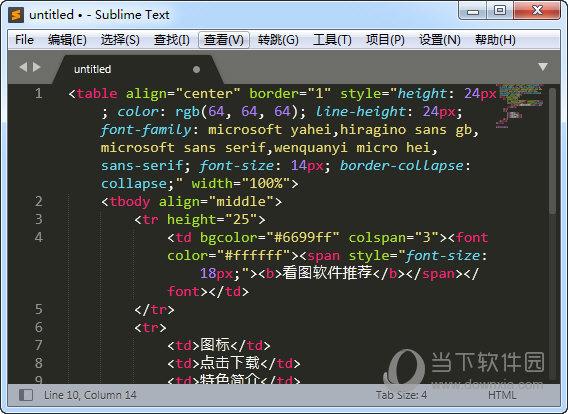Click line number 3 in the gutter
This screenshot has height=414, width=568.
click(x=39, y=219)
